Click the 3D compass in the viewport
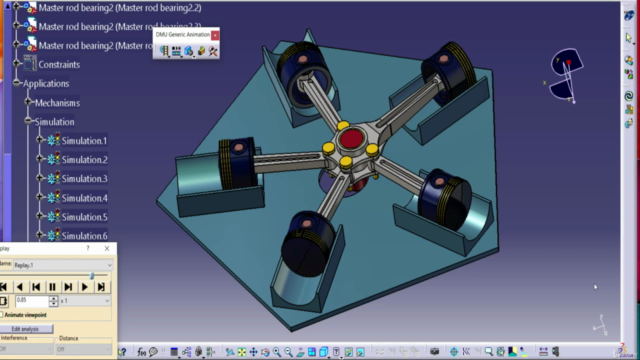 pyautogui.click(x=566, y=76)
